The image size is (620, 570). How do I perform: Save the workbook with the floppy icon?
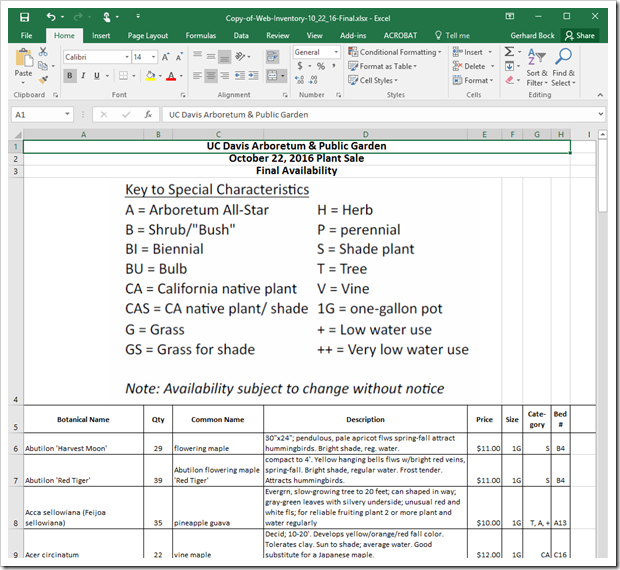click(24, 17)
